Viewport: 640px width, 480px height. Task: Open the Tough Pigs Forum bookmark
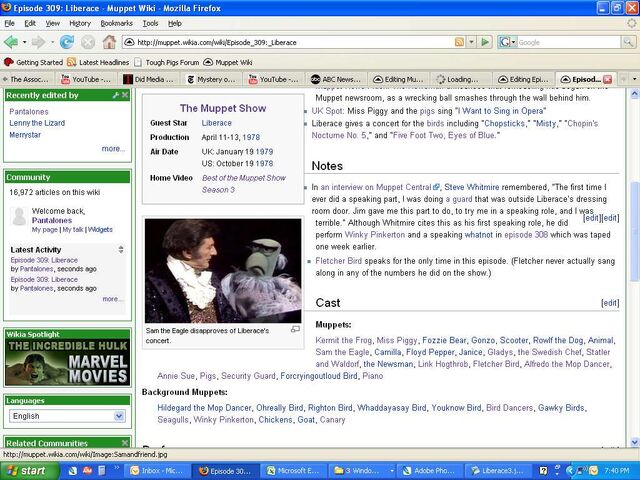[167, 62]
